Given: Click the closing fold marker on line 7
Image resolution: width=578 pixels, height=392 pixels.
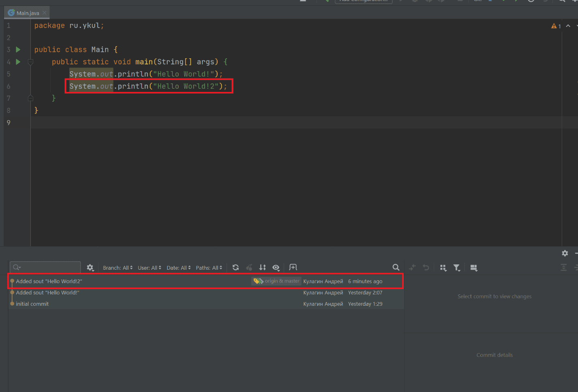Looking at the screenshot, I should point(30,98).
